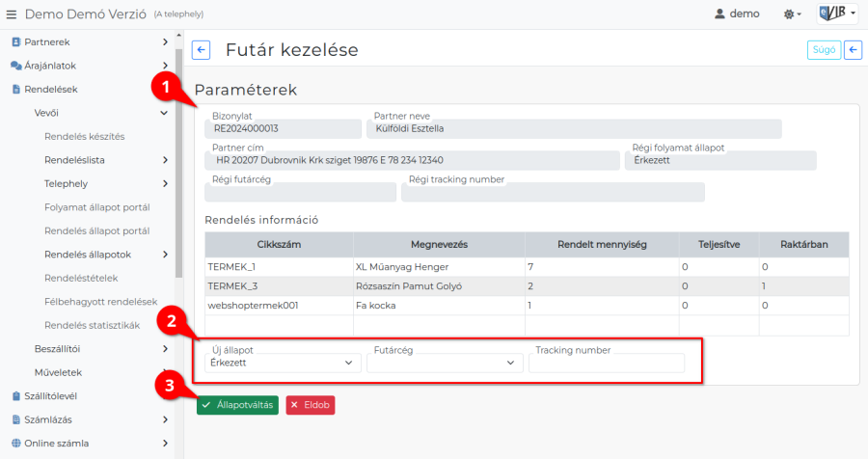Click the demo user profile icon
Screen dimensions: 868x459
(x=719, y=14)
